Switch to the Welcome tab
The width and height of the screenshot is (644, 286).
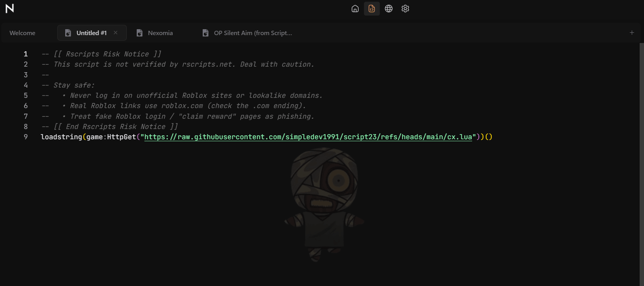pos(23,33)
